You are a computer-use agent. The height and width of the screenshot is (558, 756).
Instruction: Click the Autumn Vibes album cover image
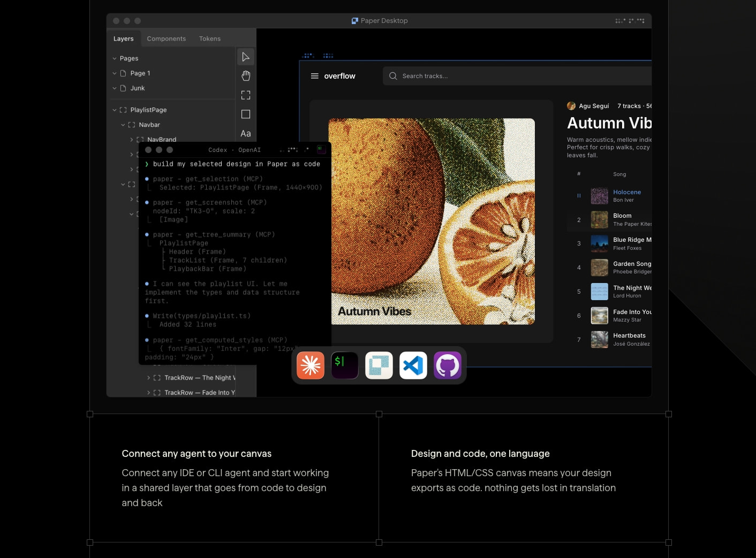[x=432, y=221]
